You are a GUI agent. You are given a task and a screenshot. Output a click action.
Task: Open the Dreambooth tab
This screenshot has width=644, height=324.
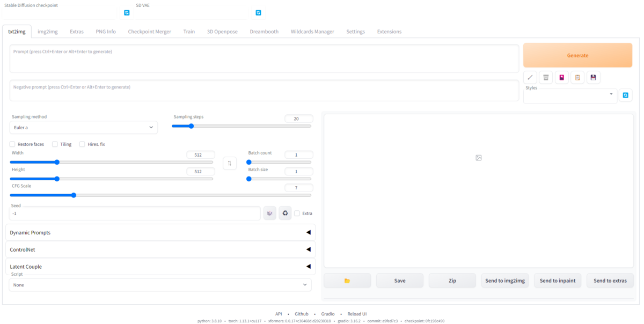[264, 32]
